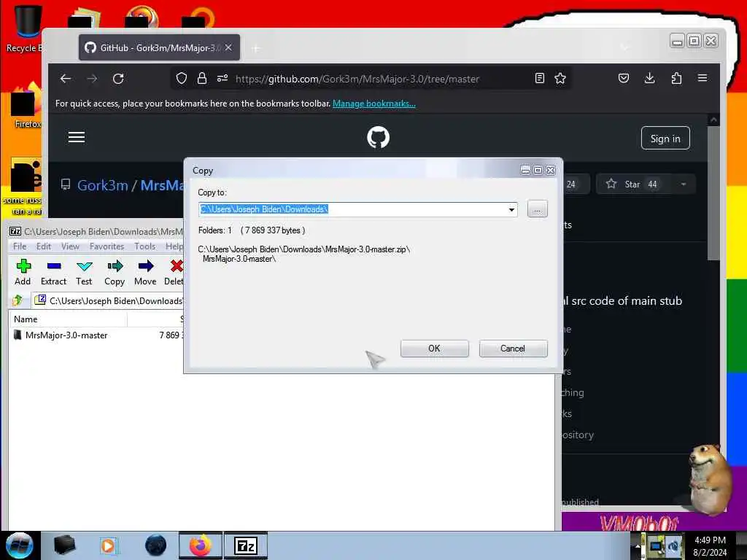The height and width of the screenshot is (560, 747).
Task: Reload the GitHub page in Firefox
Action: click(118, 79)
